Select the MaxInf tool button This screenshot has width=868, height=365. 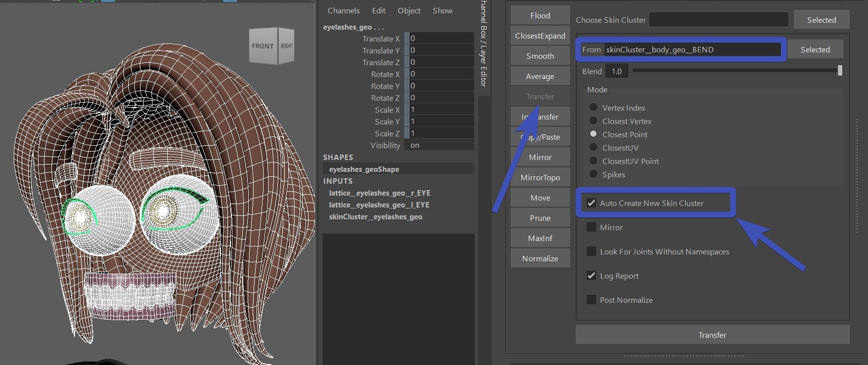(x=540, y=238)
